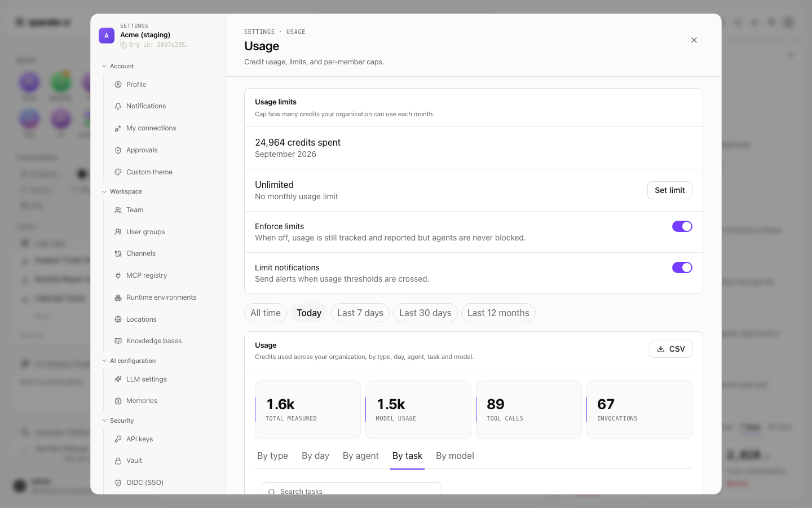Click the Search tasks input field
This screenshot has height=508, width=812.
pyautogui.click(x=352, y=489)
